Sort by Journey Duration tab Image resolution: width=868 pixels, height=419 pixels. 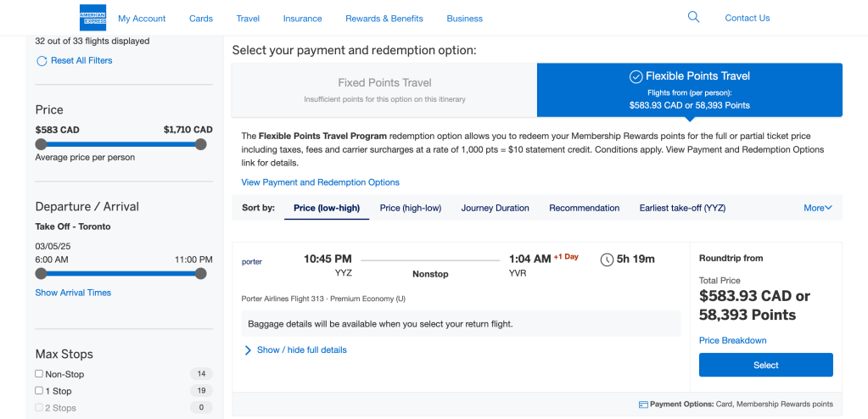tap(495, 208)
